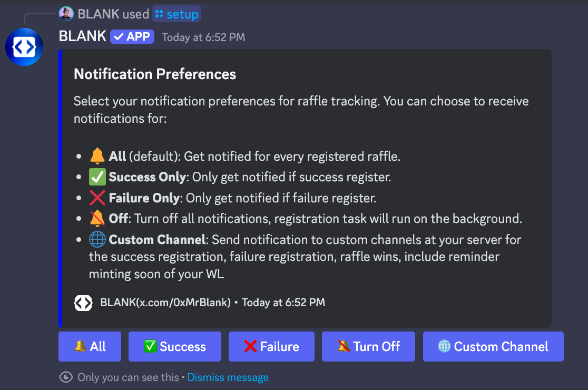Click the eye icon next to Only you can see this
588x390 pixels.
click(66, 377)
